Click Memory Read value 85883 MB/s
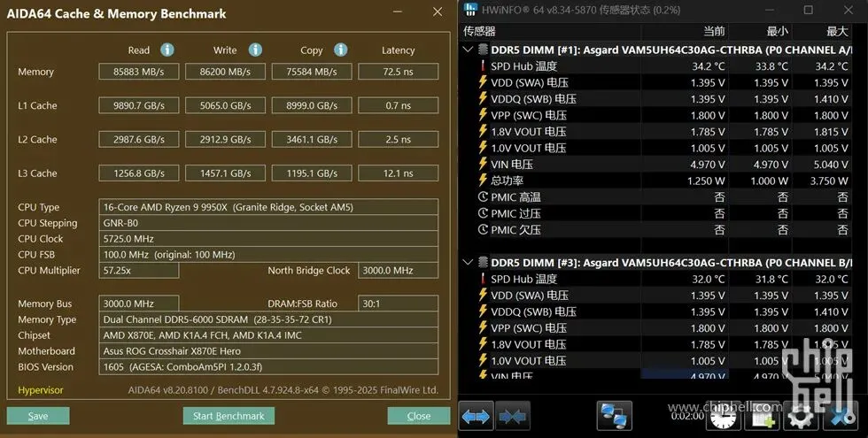This screenshot has width=868, height=438. pos(139,72)
